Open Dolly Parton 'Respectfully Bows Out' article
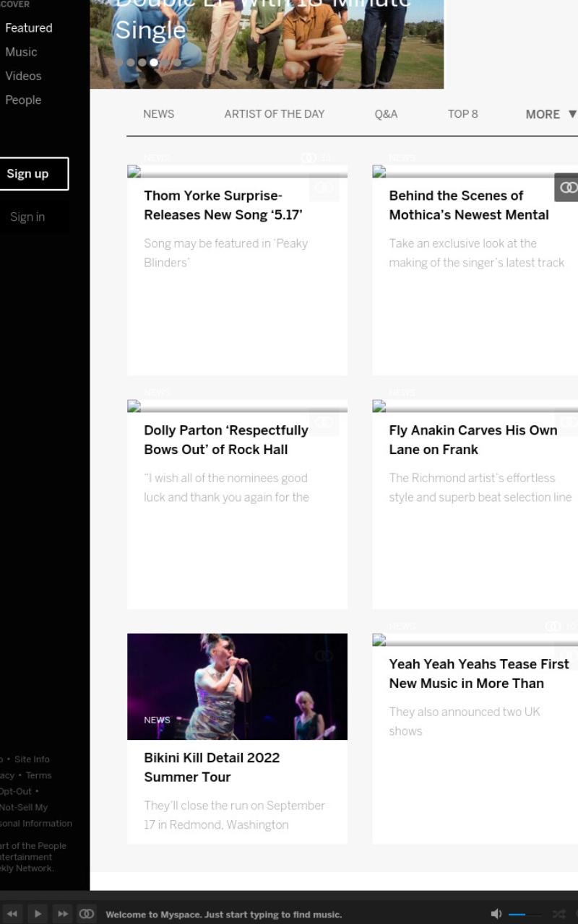The height and width of the screenshot is (924, 578). tap(226, 440)
